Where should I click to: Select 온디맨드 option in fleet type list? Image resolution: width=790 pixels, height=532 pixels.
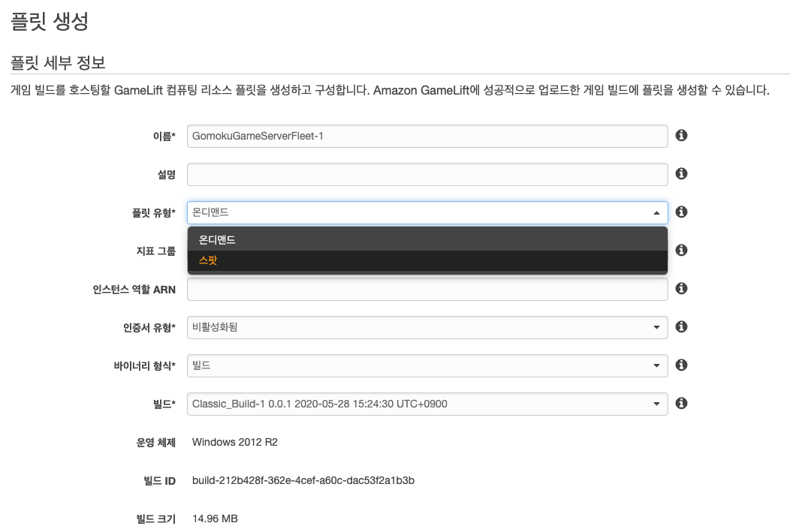click(427, 239)
